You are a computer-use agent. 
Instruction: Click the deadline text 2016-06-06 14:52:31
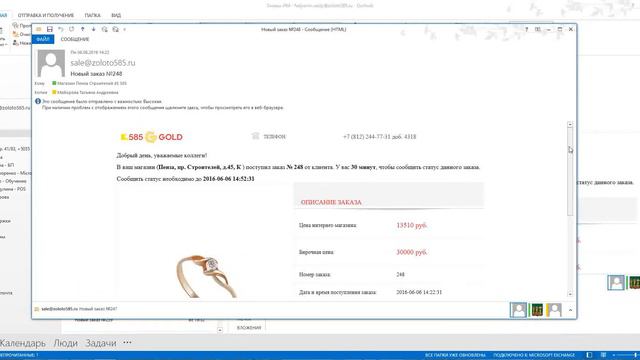[x=229, y=179]
